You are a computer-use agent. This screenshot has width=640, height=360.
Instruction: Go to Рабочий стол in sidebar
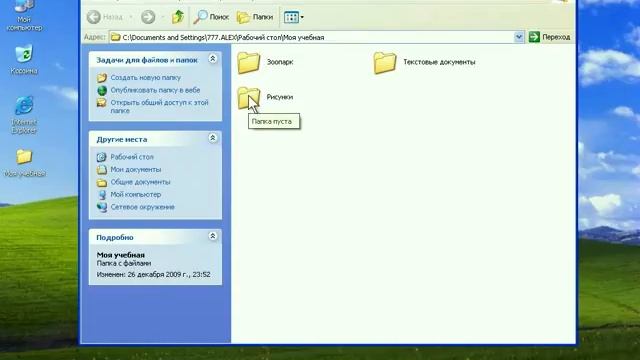coord(132,157)
